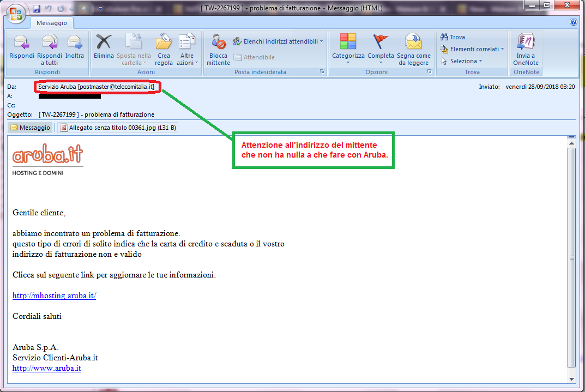
Task: Click the 'Aruba S.p.A.' signature text
Action: pos(35,347)
